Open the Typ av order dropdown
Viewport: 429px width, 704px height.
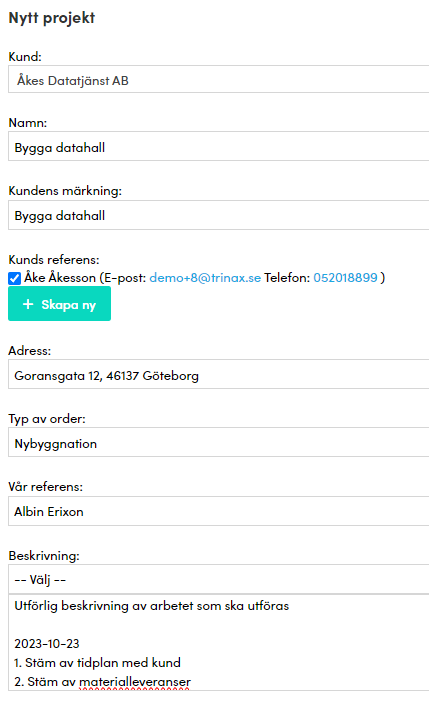[x=219, y=442]
